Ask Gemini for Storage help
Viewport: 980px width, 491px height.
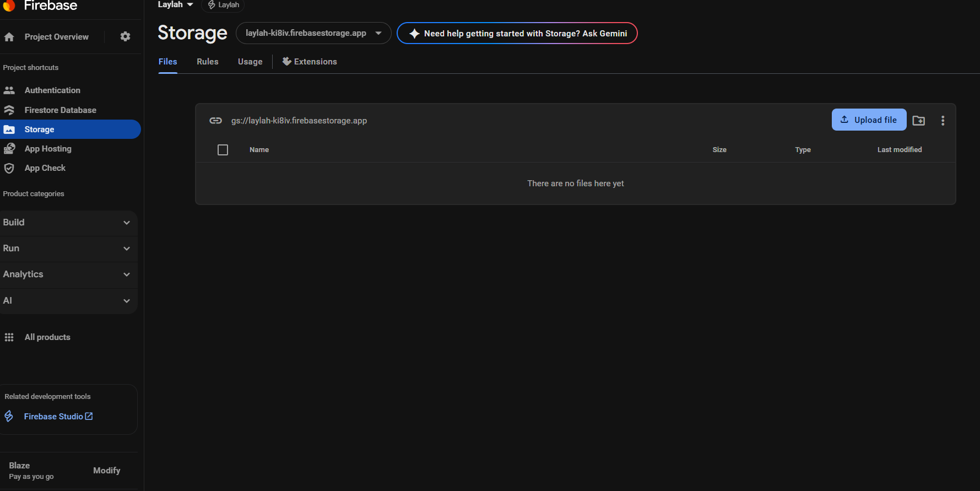(x=517, y=33)
